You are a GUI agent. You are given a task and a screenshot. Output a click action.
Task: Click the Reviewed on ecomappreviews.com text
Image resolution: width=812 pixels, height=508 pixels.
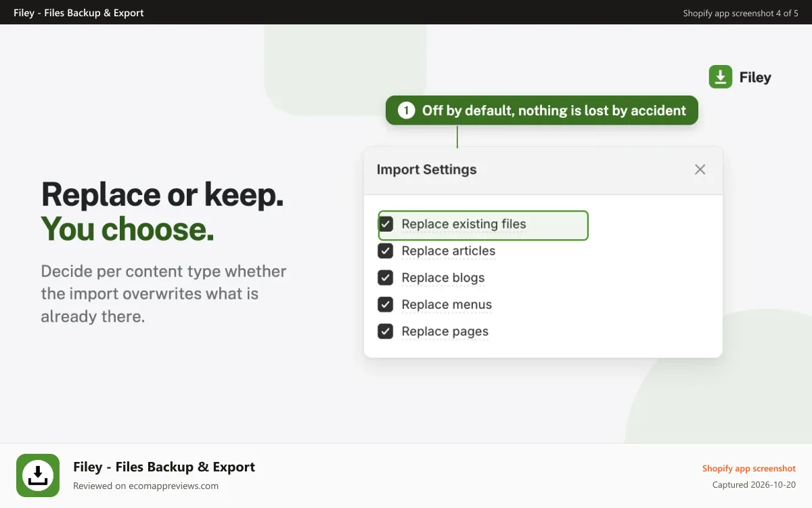click(145, 486)
